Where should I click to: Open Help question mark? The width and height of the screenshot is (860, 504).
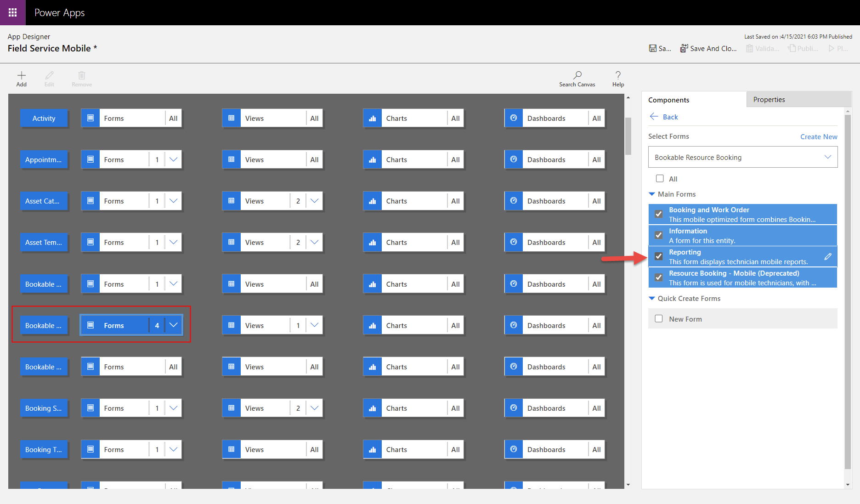click(x=618, y=75)
